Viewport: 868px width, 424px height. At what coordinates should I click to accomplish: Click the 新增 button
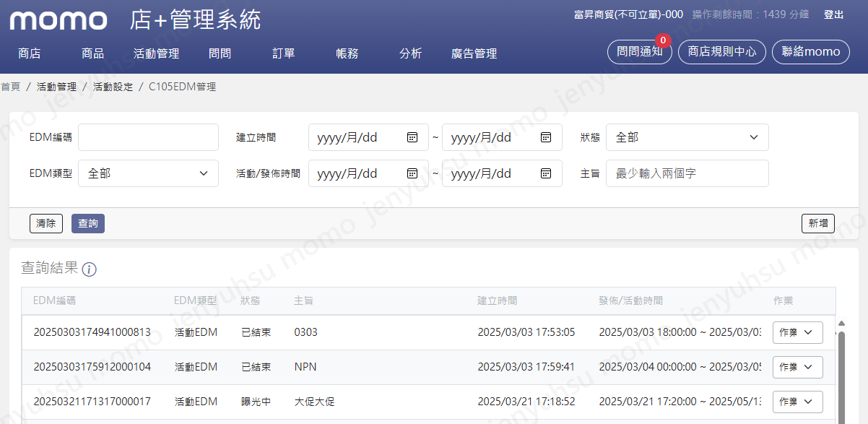point(817,224)
